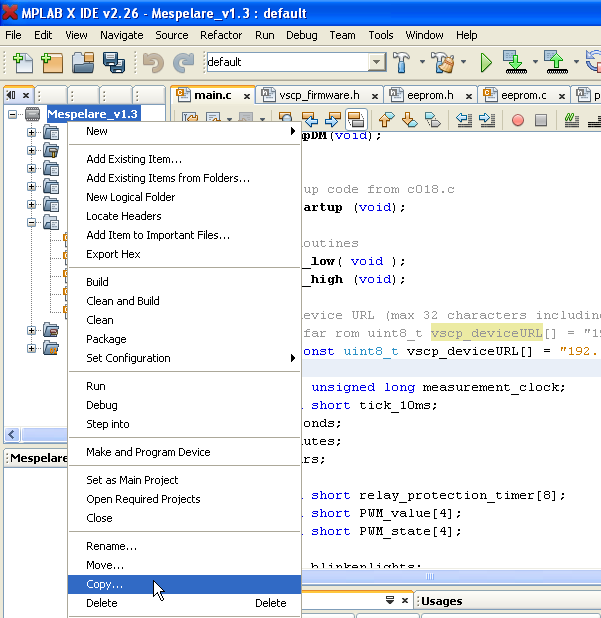Screen dimensions: 601x618
Task: Select Copy... from the context menu
Action: (105, 584)
